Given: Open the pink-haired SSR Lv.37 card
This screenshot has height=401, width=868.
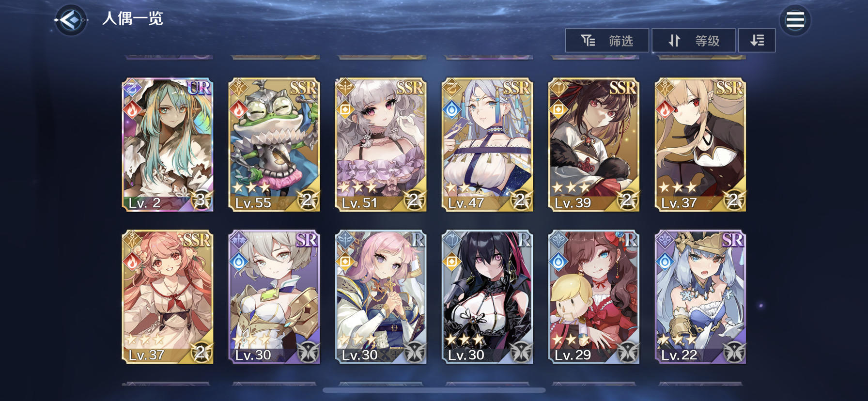Looking at the screenshot, I should pos(168,296).
